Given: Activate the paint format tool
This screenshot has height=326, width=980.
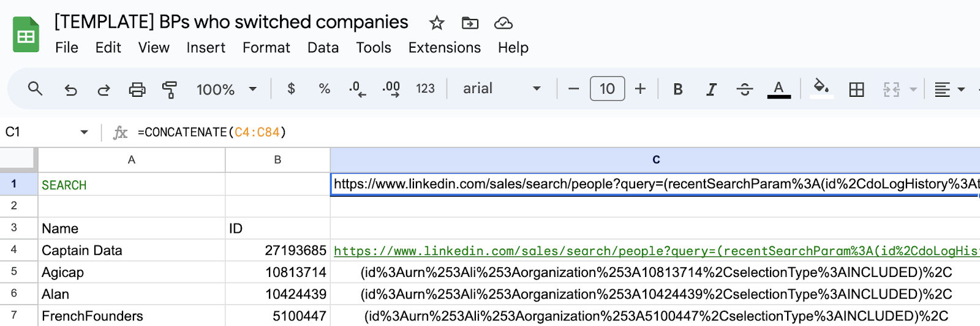Looking at the screenshot, I should coord(170,89).
